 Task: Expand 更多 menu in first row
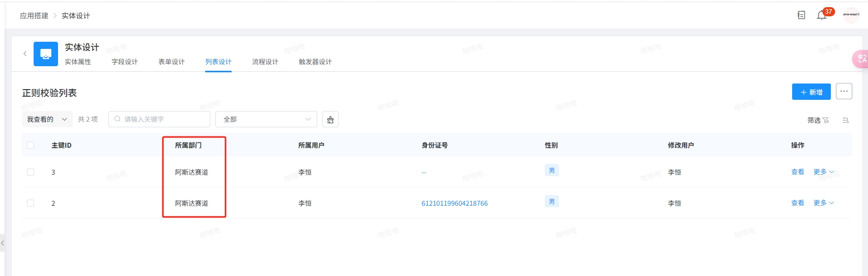pyautogui.click(x=824, y=172)
